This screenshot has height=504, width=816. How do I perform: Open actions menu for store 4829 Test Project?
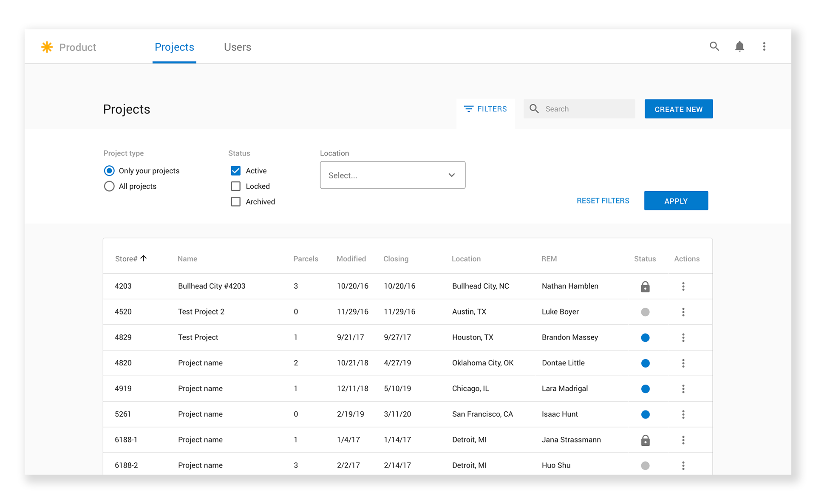point(683,337)
